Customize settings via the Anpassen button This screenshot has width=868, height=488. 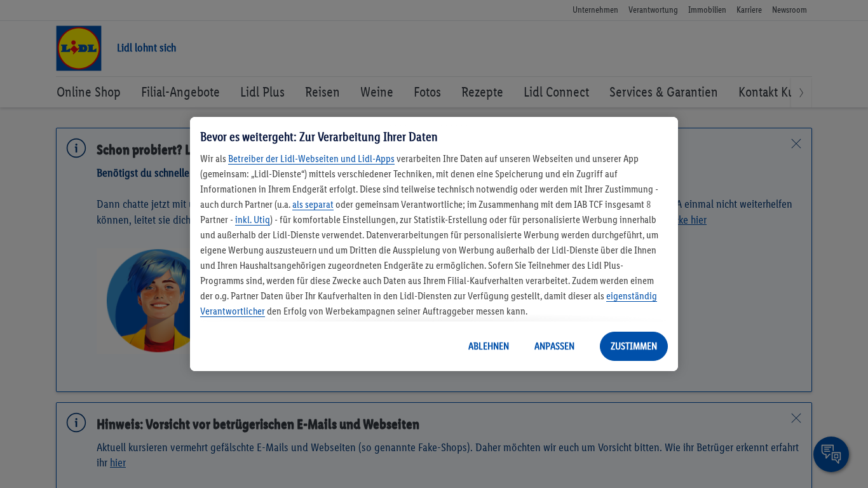pyautogui.click(x=554, y=346)
